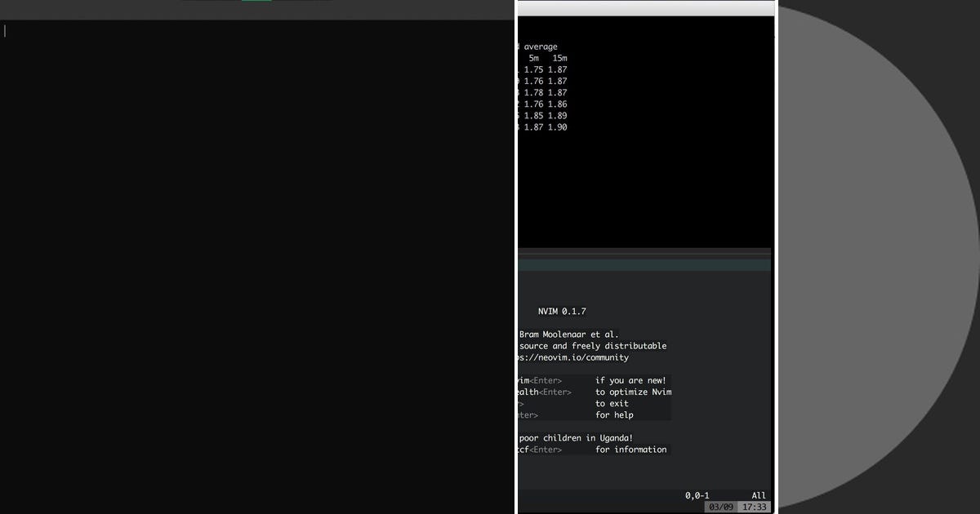This screenshot has height=514, width=980.
Task: Click the 'to exit' instruction line
Action: [615, 403]
